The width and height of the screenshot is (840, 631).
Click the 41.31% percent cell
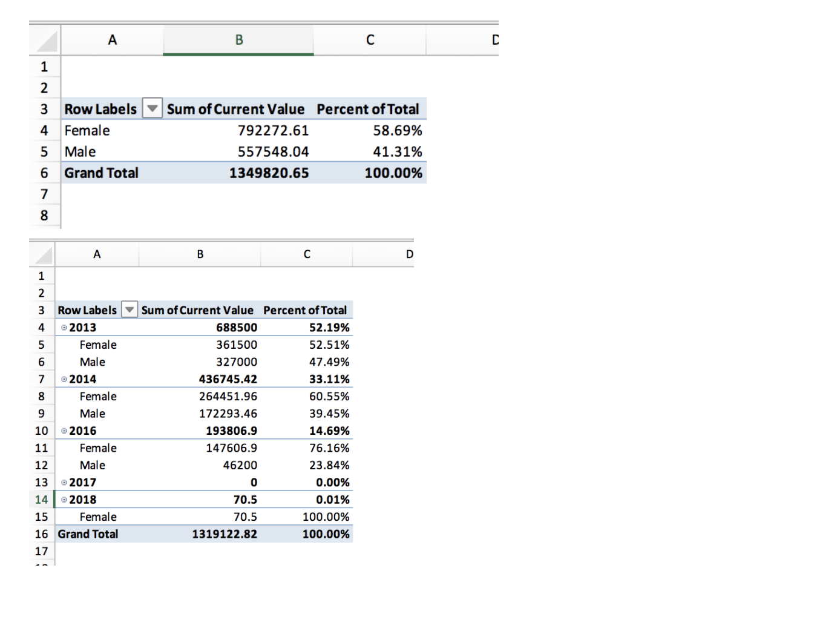[370, 152]
